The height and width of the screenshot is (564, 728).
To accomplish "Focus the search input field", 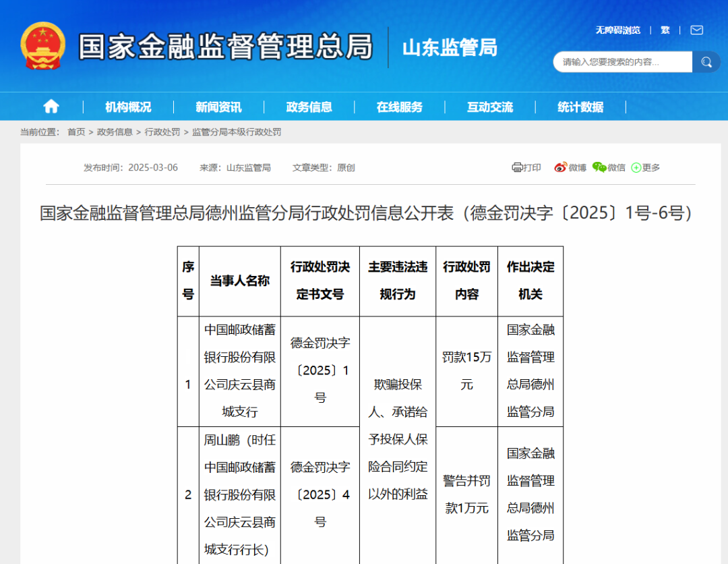I will [622, 62].
